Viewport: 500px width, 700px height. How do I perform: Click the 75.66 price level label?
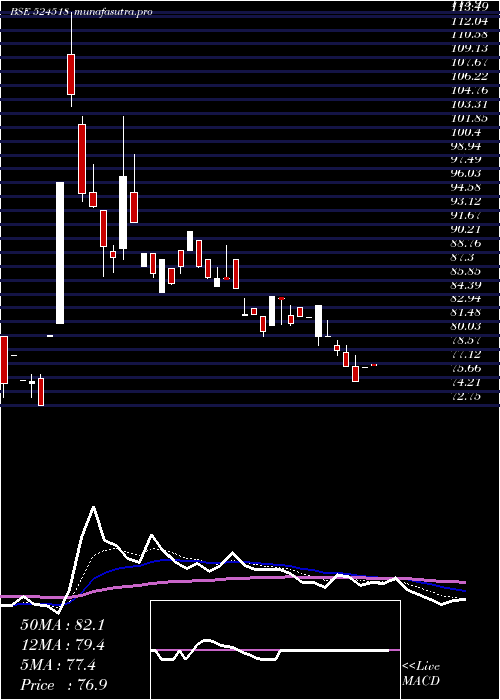point(467,369)
